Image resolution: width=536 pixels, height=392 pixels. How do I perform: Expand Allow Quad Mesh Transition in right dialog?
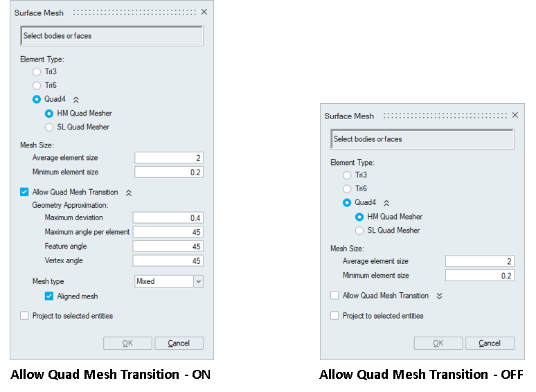439,296
